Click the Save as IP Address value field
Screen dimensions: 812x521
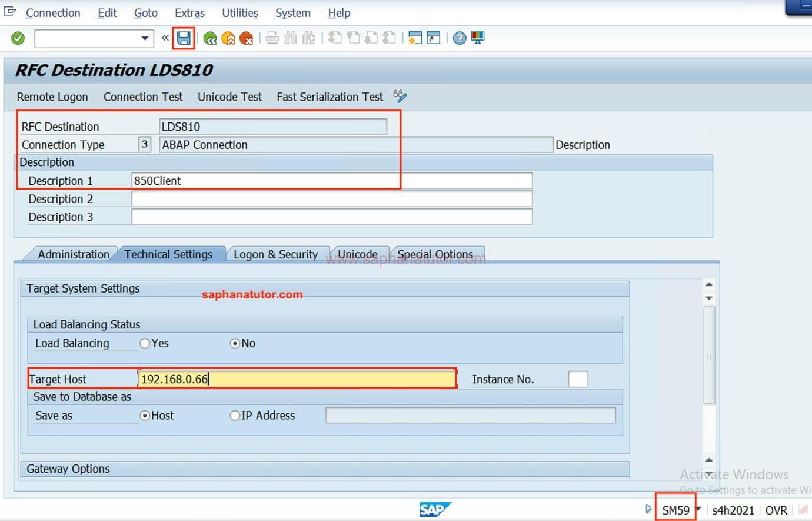[x=471, y=416]
